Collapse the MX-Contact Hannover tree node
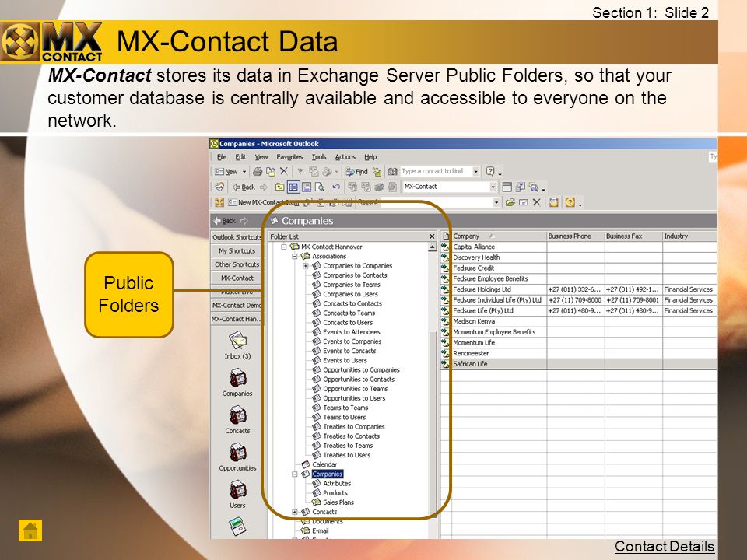The width and height of the screenshot is (747, 560). [x=284, y=247]
